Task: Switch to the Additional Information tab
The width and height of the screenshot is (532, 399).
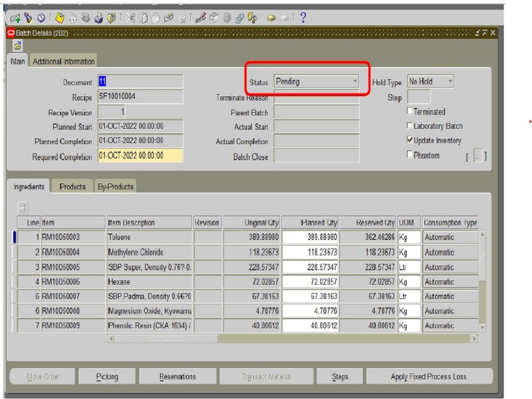Action: [64, 60]
